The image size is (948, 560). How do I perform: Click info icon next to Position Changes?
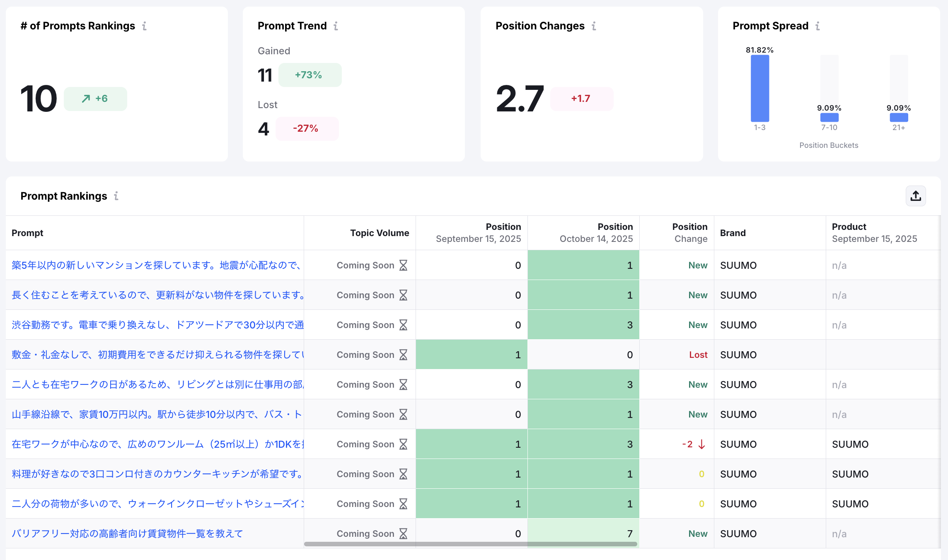(x=594, y=26)
